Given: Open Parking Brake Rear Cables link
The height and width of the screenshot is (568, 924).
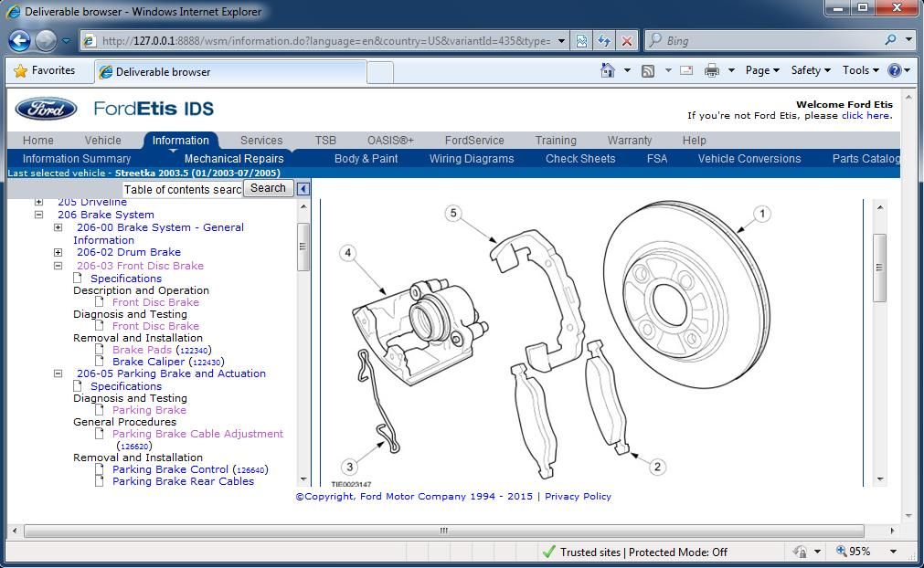Looking at the screenshot, I should (183, 481).
